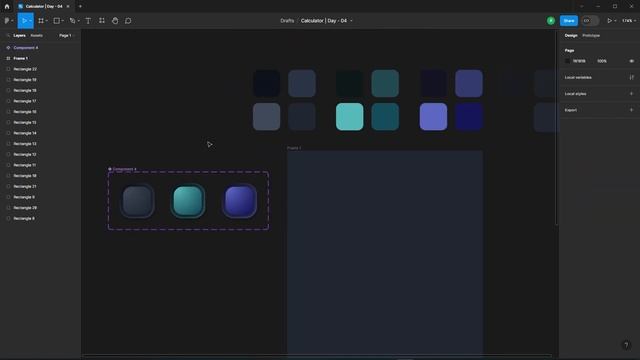Open the Frame tool dropdown arrow
The image size is (640, 360).
point(47,21)
